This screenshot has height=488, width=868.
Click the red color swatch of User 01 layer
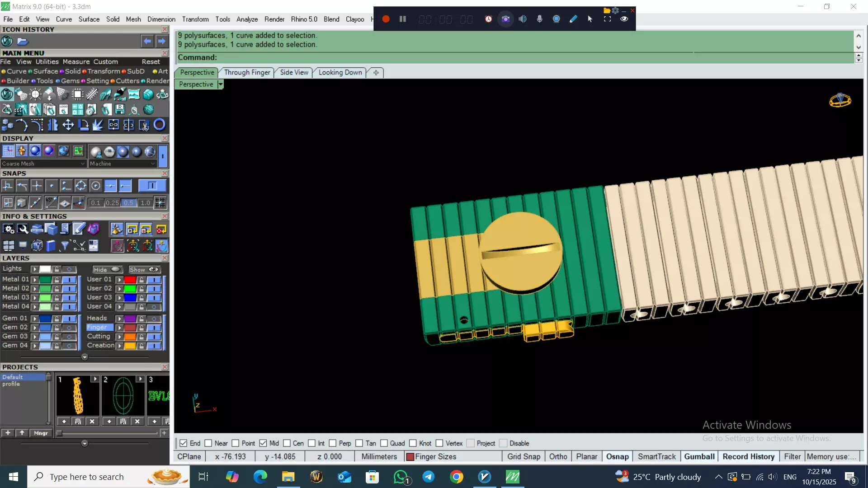click(130, 280)
